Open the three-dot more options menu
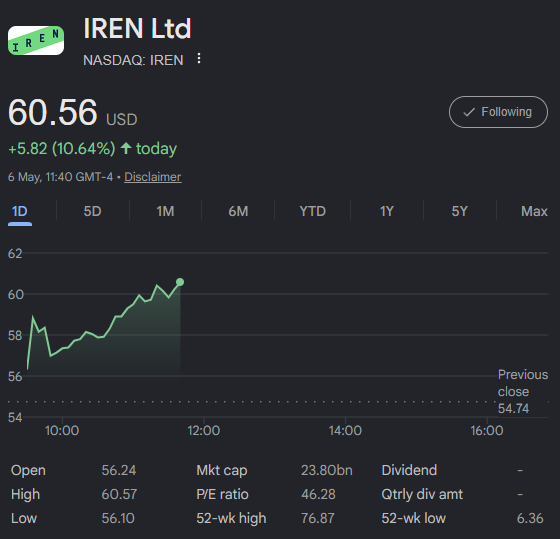 pyautogui.click(x=199, y=59)
